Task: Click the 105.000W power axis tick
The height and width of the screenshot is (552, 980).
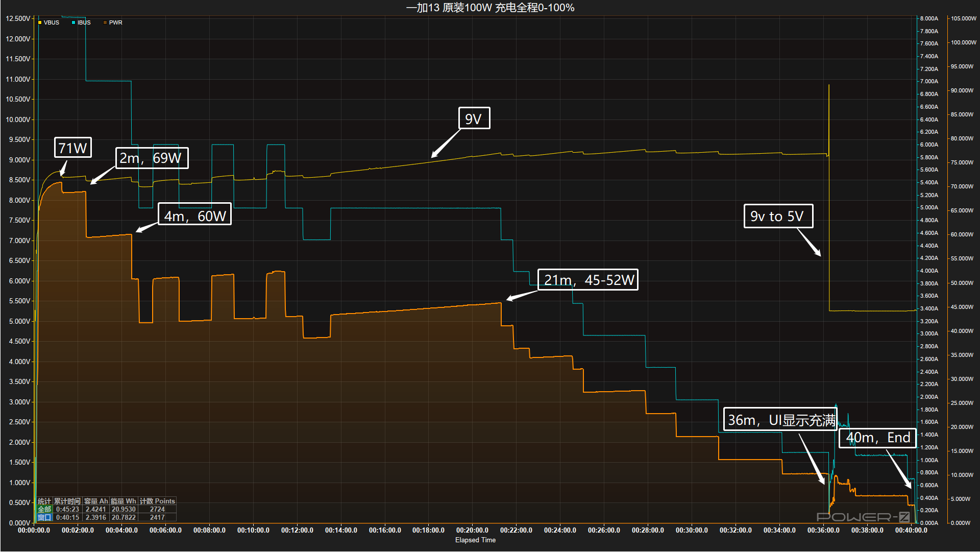Action: click(x=964, y=18)
